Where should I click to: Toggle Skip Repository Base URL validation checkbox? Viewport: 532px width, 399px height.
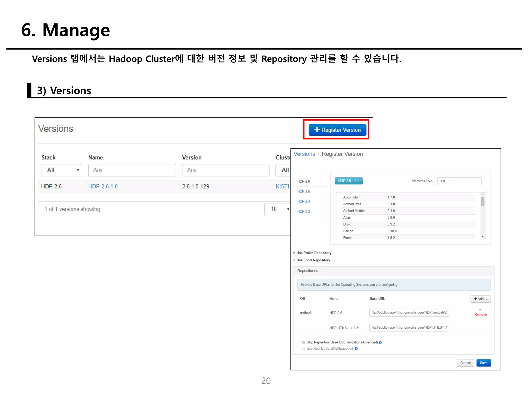click(x=303, y=343)
